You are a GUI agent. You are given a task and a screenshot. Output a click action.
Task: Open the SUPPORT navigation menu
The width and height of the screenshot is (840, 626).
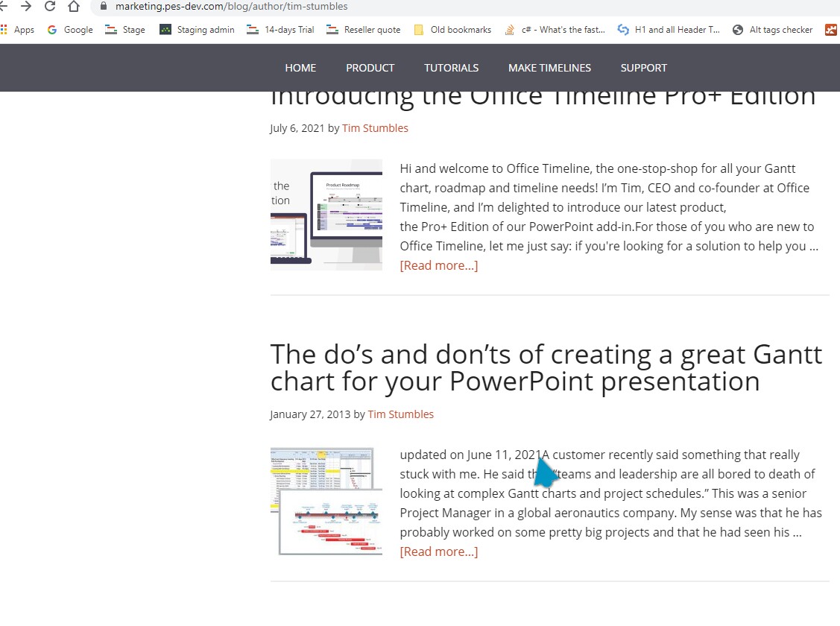click(643, 67)
